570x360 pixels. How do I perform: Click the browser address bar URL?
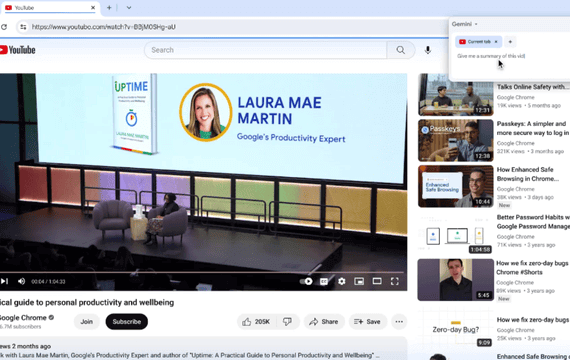pos(104,27)
